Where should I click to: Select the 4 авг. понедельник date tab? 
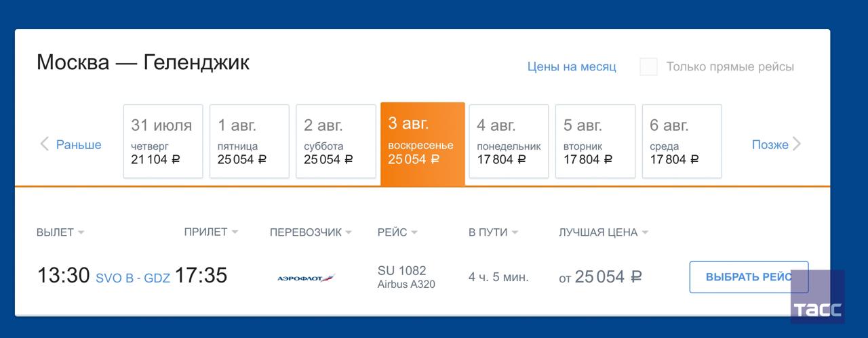[x=509, y=142]
